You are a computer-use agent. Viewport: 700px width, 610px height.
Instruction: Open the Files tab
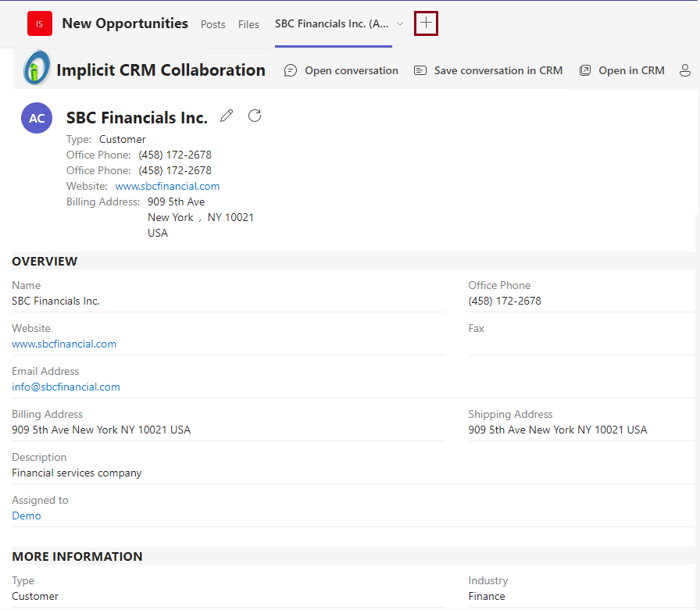pyautogui.click(x=248, y=24)
